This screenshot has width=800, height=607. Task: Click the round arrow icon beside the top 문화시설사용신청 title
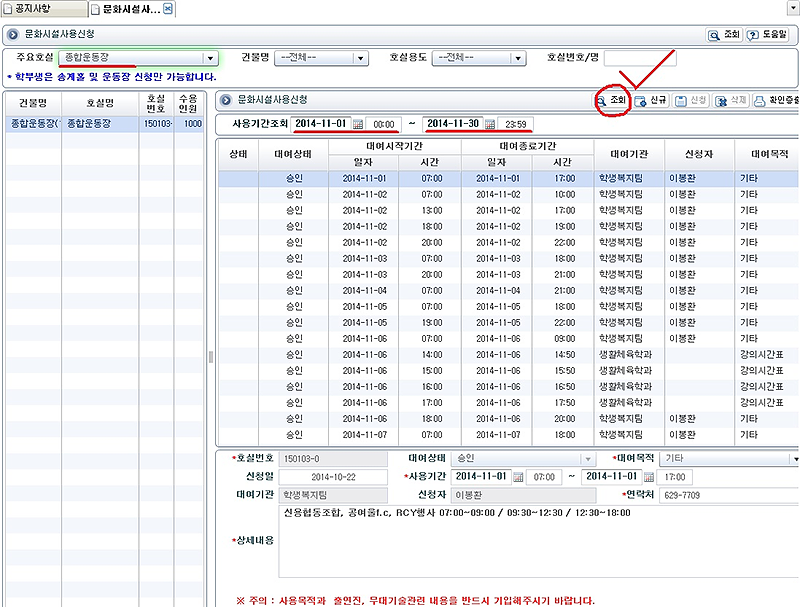[x=13, y=35]
